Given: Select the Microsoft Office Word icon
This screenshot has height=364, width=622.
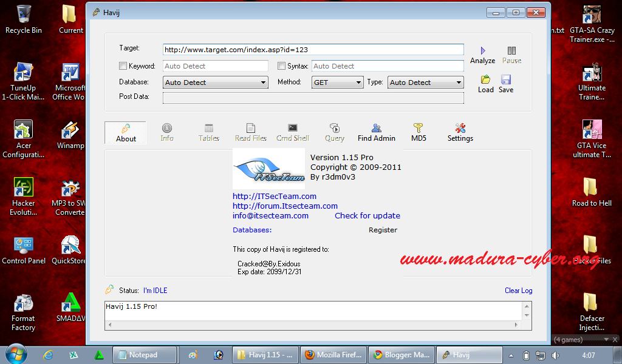Looking at the screenshot, I should [69, 81].
